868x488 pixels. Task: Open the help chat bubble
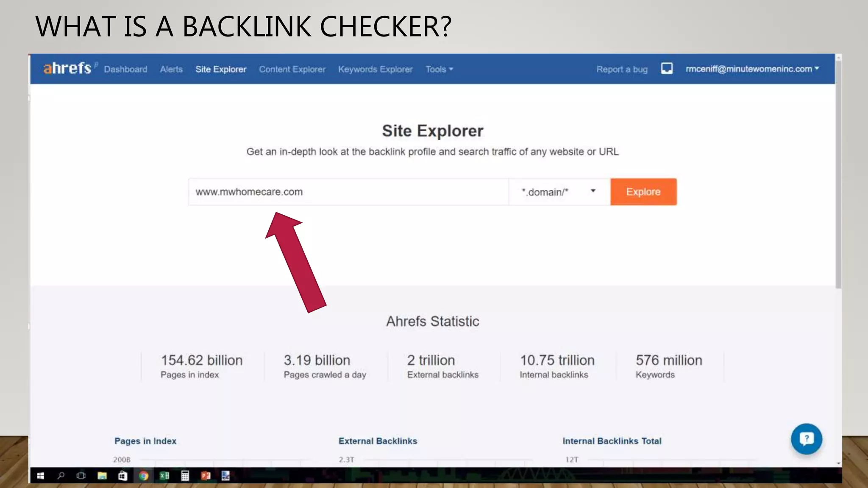(806, 439)
